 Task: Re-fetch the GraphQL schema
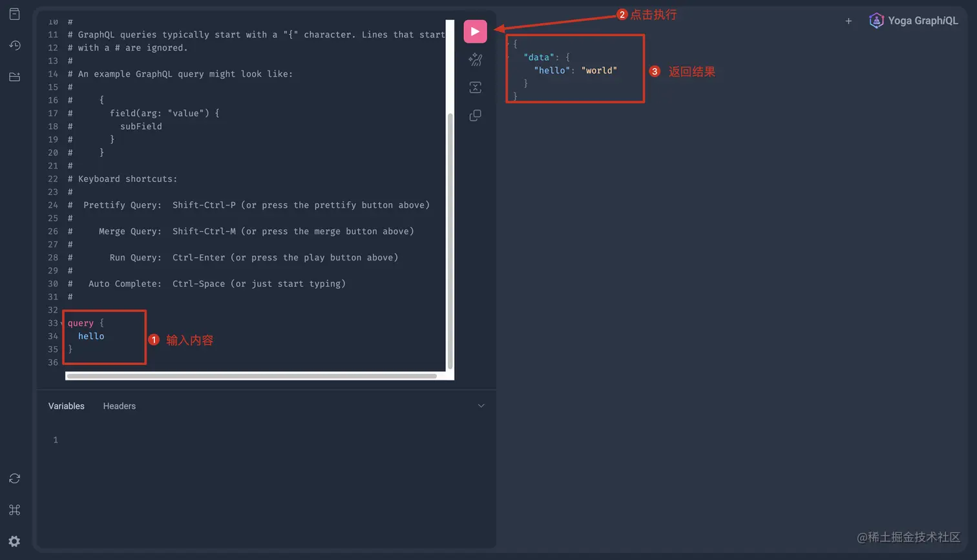(14, 478)
